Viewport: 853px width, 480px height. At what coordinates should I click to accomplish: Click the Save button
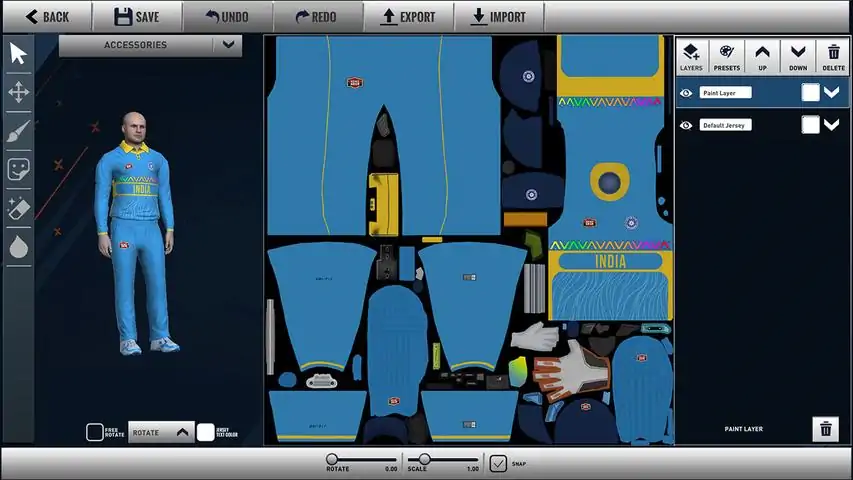[136, 16]
